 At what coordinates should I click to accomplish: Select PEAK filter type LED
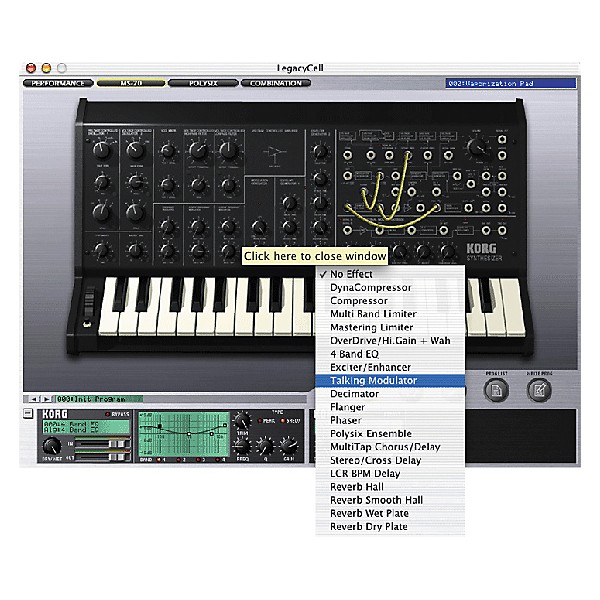pos(260,421)
